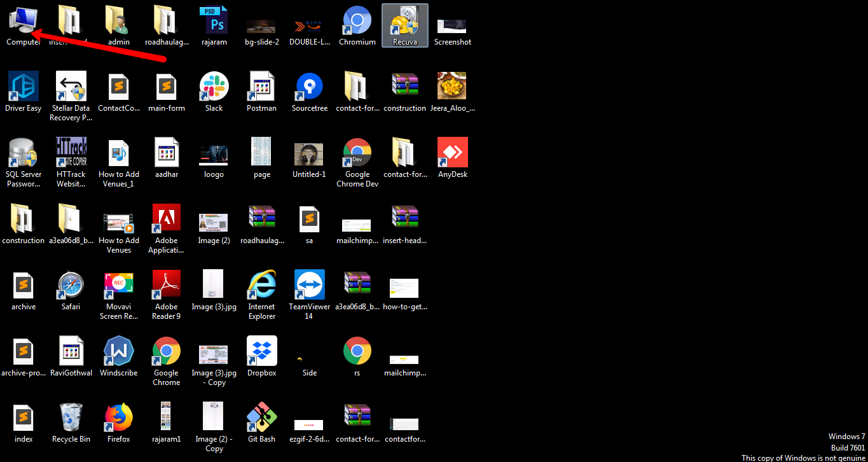Launch the Firefox shortcut

coord(119,423)
